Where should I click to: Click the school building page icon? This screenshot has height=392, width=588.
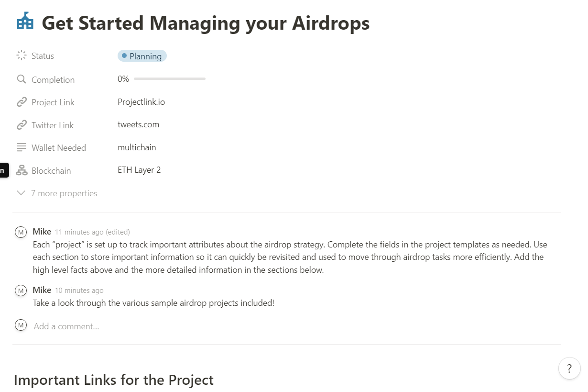(x=25, y=22)
